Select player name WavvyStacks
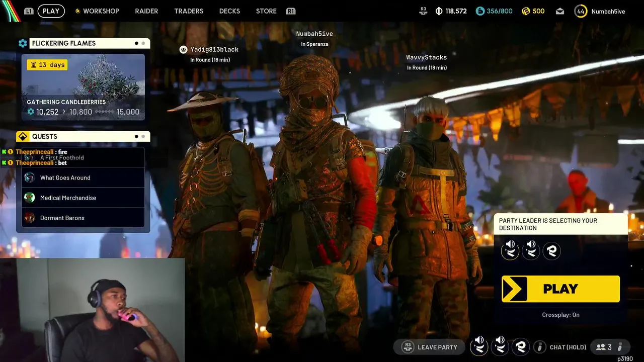Screen dimensions: 644x362 pyautogui.click(x=427, y=57)
